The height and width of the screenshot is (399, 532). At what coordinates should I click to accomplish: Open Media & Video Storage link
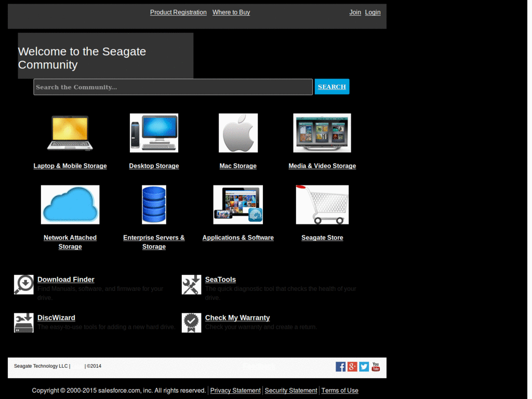click(322, 166)
